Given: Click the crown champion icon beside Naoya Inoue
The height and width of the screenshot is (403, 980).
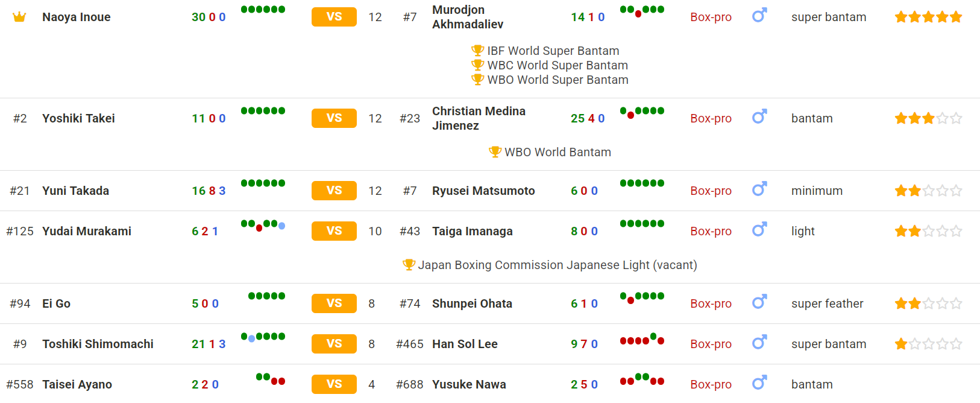Looking at the screenshot, I should tap(19, 17).
